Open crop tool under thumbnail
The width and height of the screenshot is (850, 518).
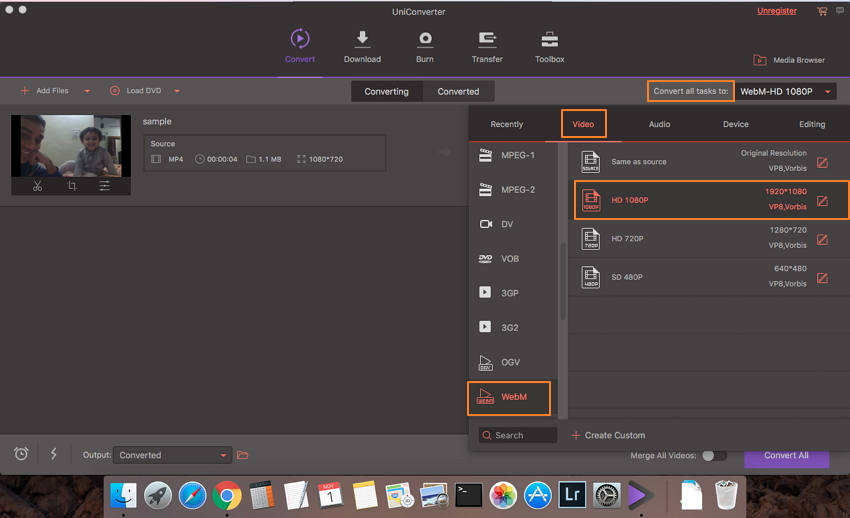click(72, 186)
